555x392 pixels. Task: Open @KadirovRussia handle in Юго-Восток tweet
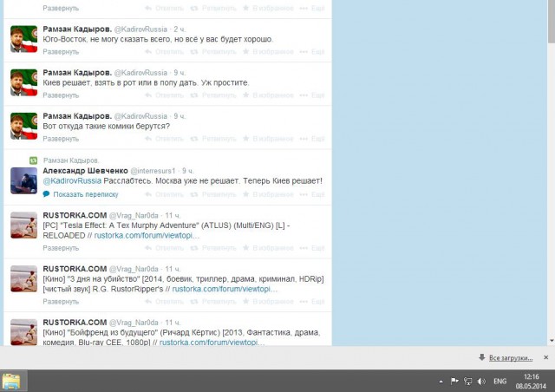(x=140, y=29)
